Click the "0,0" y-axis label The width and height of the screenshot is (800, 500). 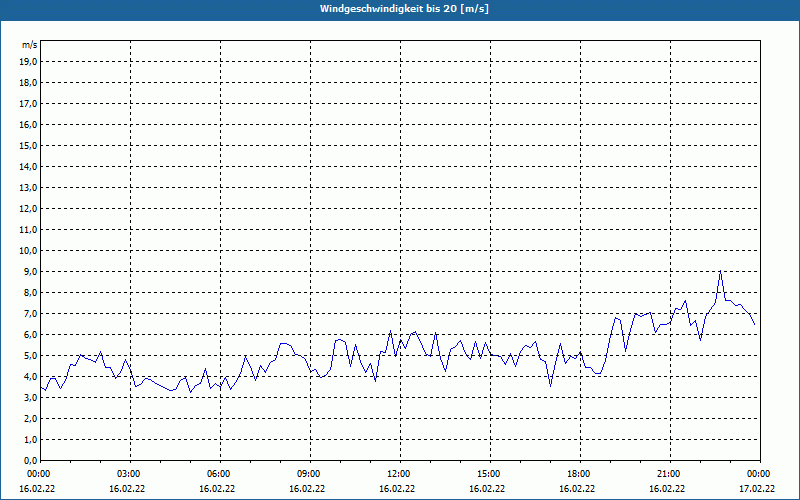point(31,461)
